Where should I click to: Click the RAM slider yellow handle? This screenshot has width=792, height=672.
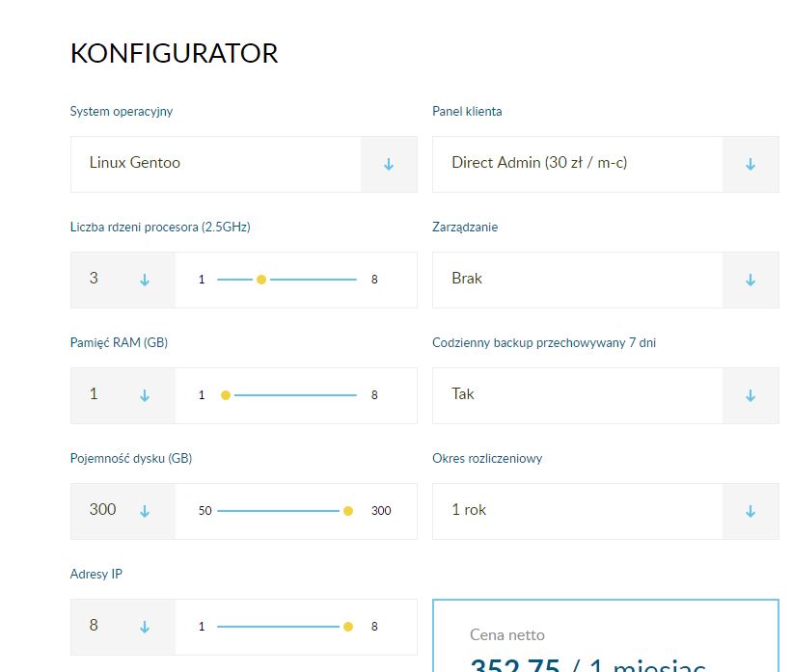coord(226,395)
